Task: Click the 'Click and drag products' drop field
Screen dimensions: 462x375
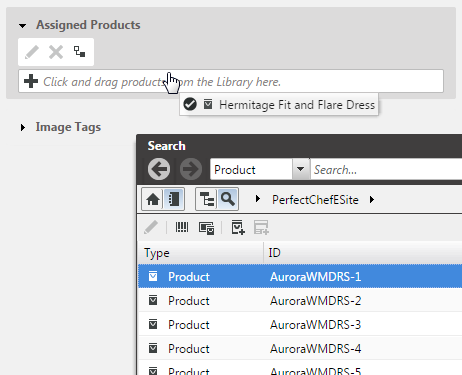Action: pos(231,81)
